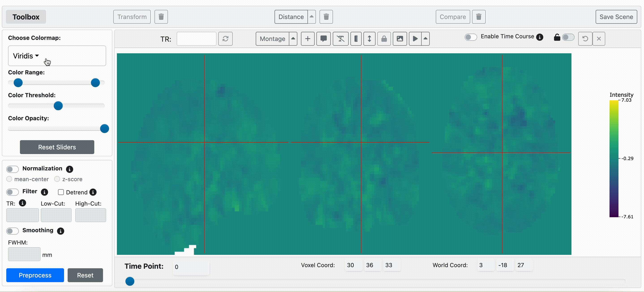Screen dimensions: 644x292
Task: Click trash icon next to Distance
Action: pyautogui.click(x=326, y=17)
